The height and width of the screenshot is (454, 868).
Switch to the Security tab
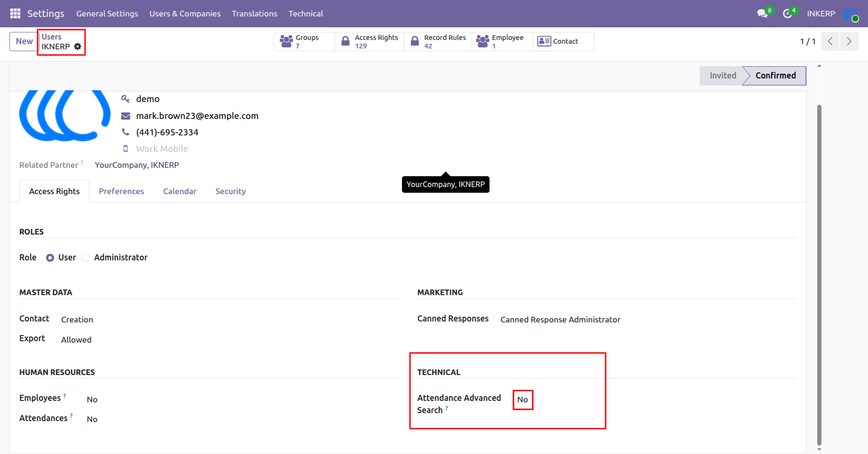[230, 191]
